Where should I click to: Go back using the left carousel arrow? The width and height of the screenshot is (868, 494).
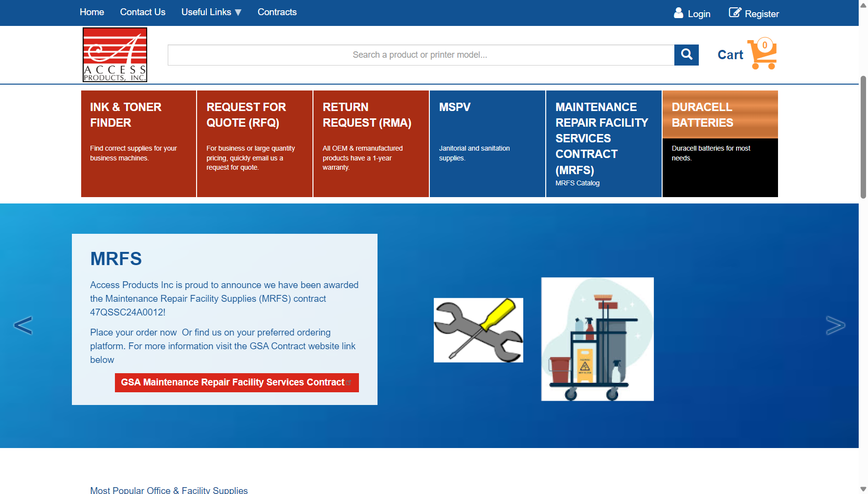click(23, 325)
